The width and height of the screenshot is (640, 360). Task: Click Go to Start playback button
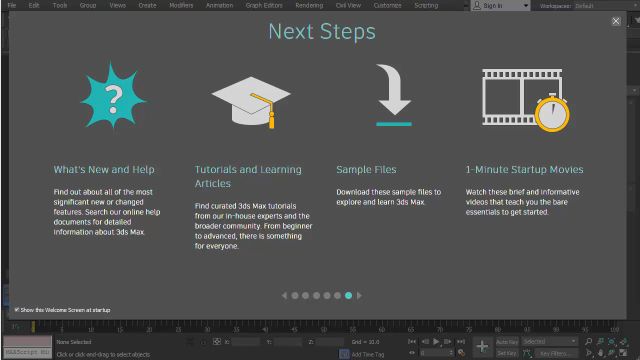tap(412, 341)
